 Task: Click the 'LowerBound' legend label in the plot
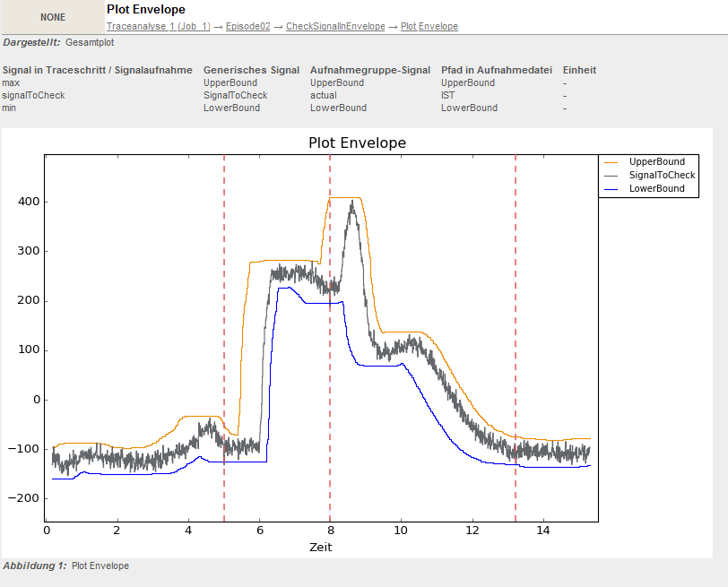657,188
